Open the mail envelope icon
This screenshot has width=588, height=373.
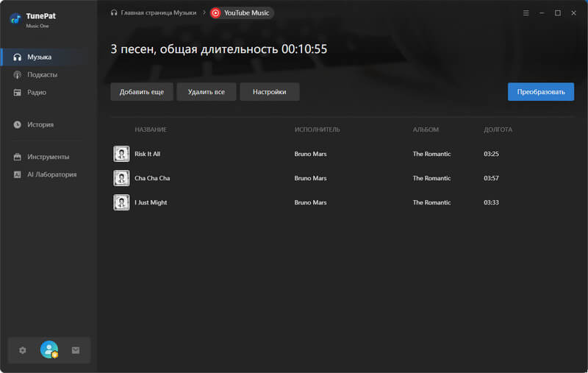tap(76, 350)
